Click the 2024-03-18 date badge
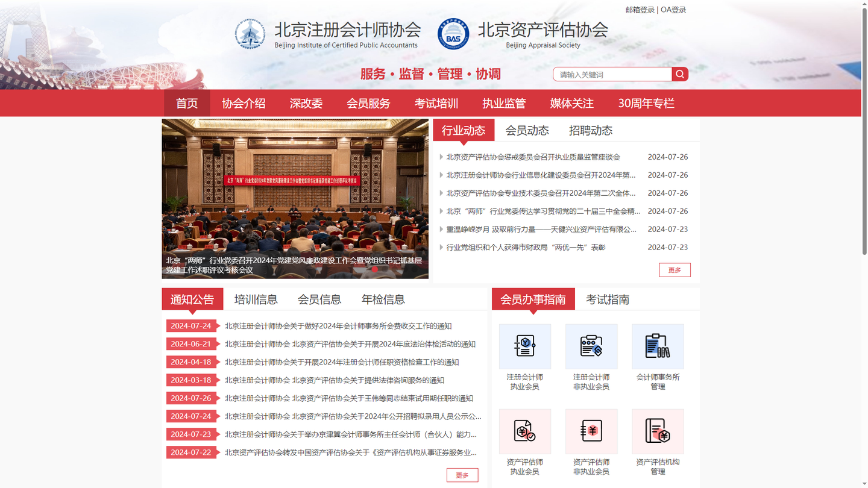The image size is (868, 488). 192,380
